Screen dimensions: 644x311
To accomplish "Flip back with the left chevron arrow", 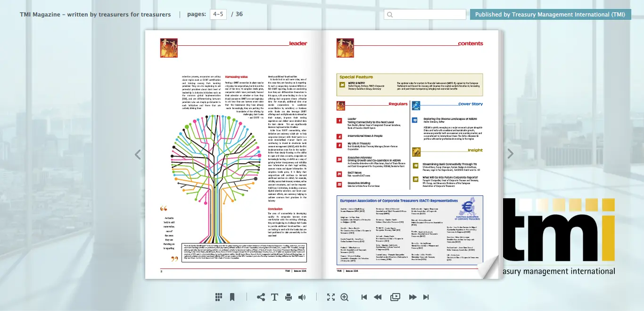I will pyautogui.click(x=138, y=154).
